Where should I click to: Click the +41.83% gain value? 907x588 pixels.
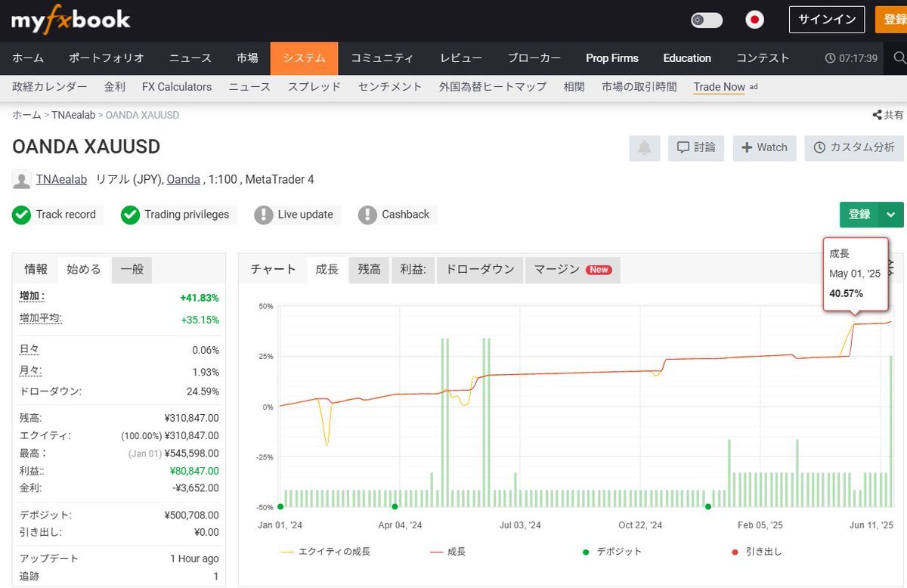200,298
